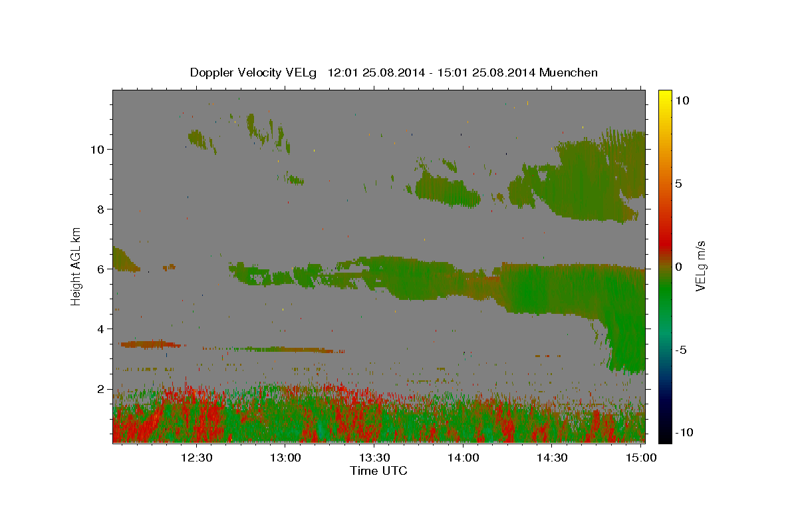Viewport: 798px width, 532px height.
Task: Click the 14:30 time tick label
Action: click(x=552, y=458)
